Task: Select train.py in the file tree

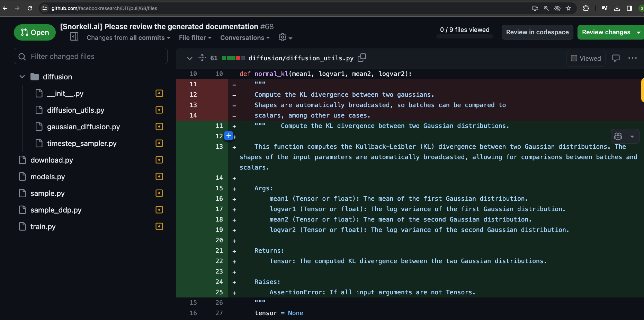Action: click(43, 227)
